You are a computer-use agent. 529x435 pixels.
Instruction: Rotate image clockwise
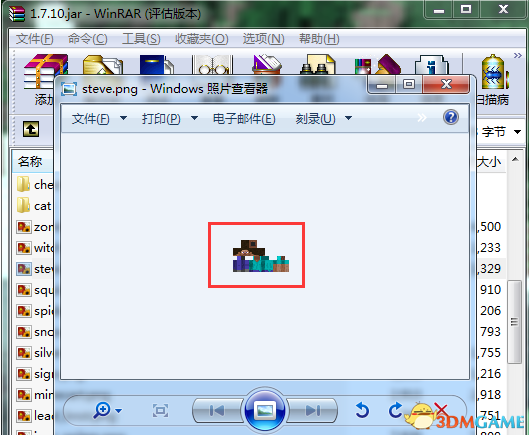coord(395,410)
